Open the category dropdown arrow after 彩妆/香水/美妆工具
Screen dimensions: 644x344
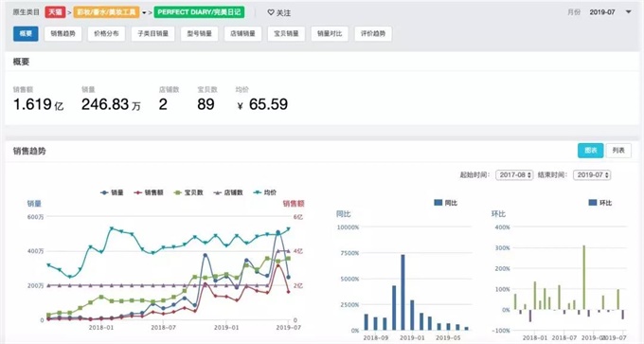[144, 12]
